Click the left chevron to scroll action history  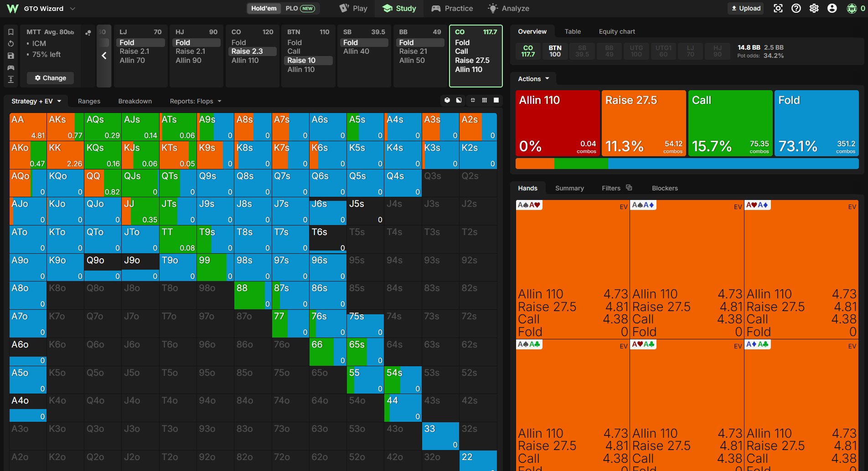click(x=104, y=56)
